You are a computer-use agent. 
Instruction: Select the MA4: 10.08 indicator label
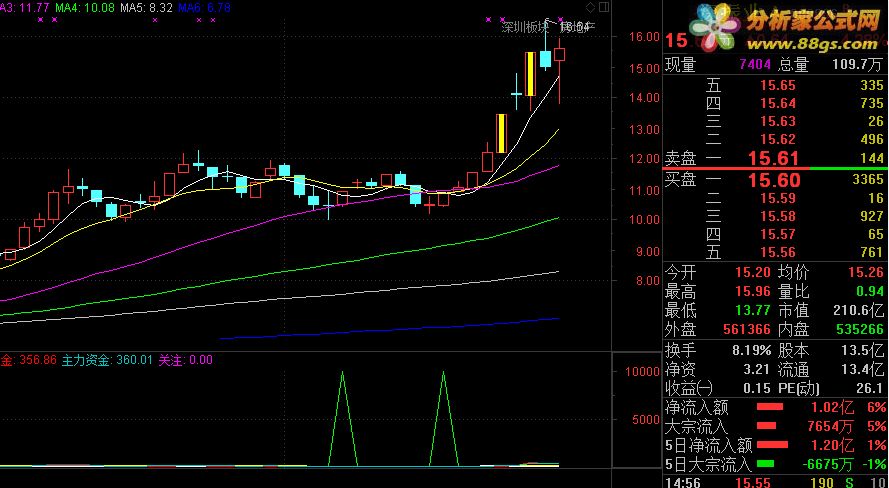pos(86,8)
